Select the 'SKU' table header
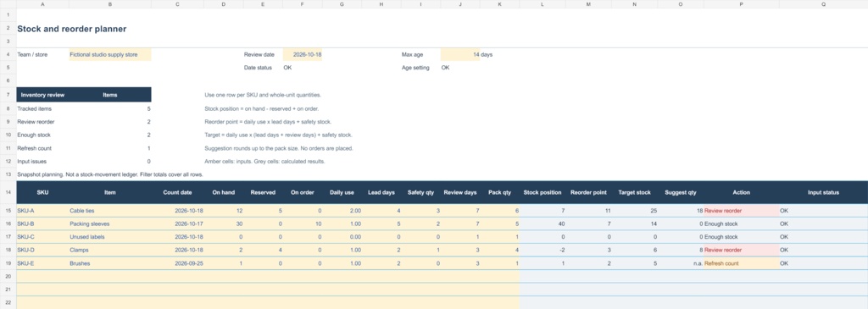Image resolution: width=868 pixels, height=309 pixels. pyautogui.click(x=42, y=192)
